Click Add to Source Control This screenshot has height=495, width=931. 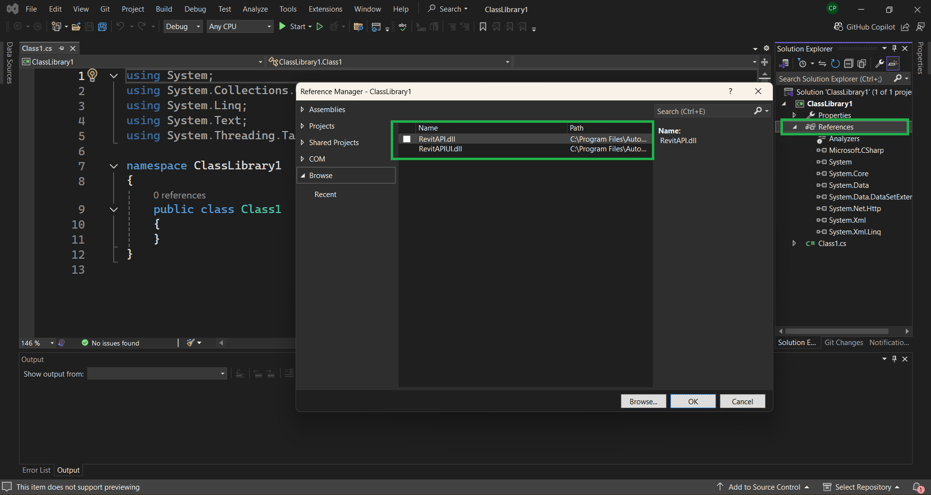pos(763,487)
